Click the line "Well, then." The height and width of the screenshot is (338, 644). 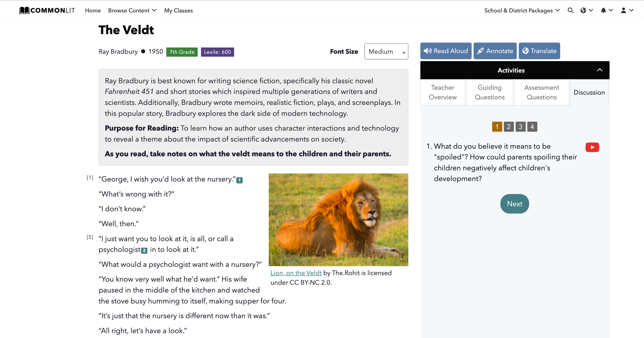[x=118, y=224]
